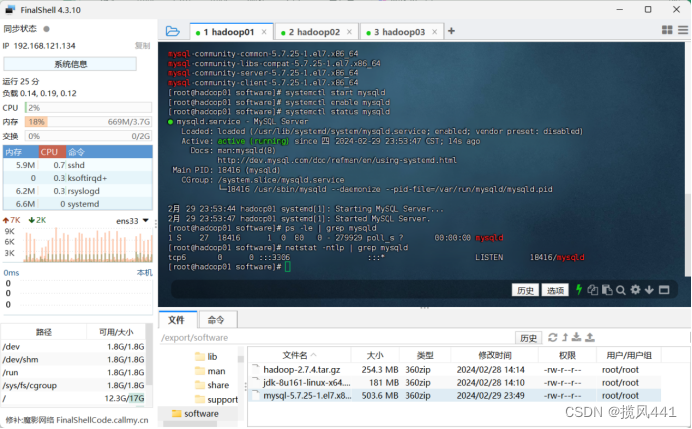The height and width of the screenshot is (429, 692).
Task: Click the green lightning quick command icon
Action: point(579,290)
